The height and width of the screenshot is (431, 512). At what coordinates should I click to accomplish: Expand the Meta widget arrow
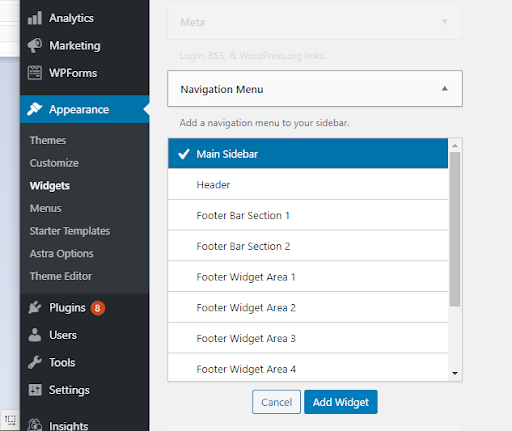[444, 22]
